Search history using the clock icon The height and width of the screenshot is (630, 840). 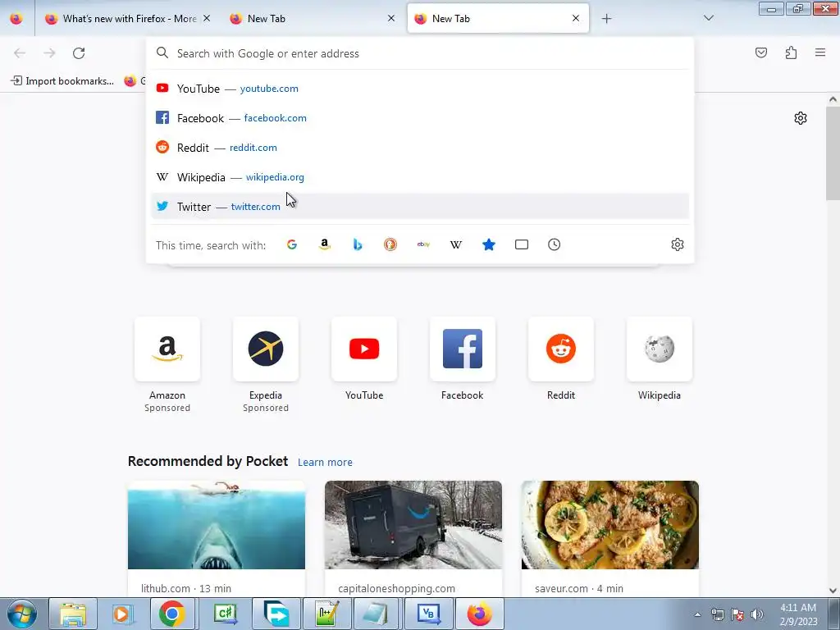[x=555, y=244]
